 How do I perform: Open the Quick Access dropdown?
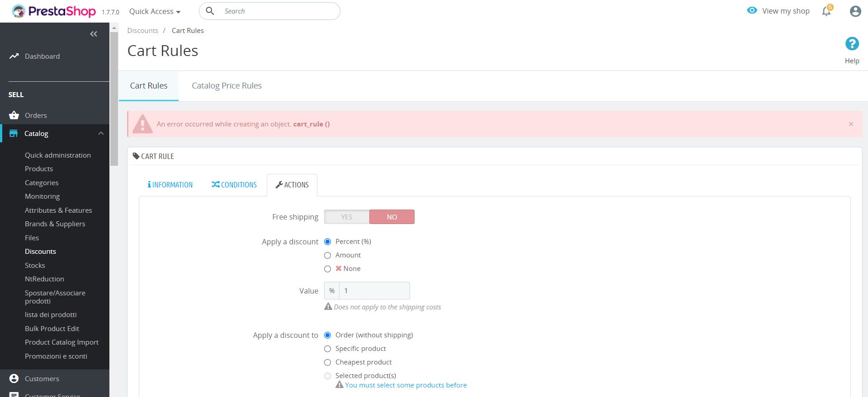click(x=155, y=11)
